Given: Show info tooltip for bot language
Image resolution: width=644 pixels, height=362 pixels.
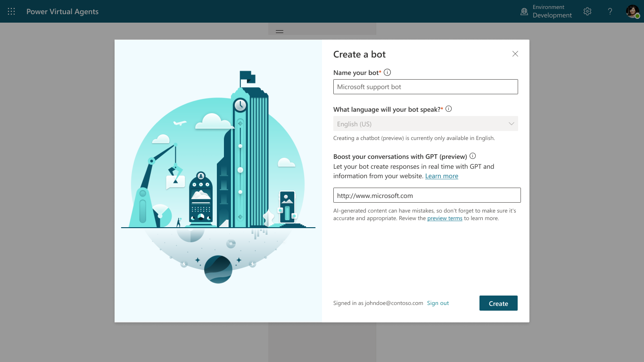Looking at the screenshot, I should (x=449, y=109).
